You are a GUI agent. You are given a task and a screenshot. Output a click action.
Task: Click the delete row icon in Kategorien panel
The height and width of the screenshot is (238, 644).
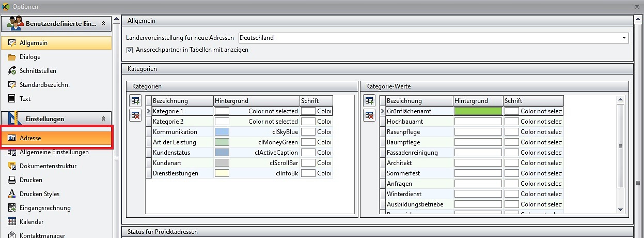point(136,115)
